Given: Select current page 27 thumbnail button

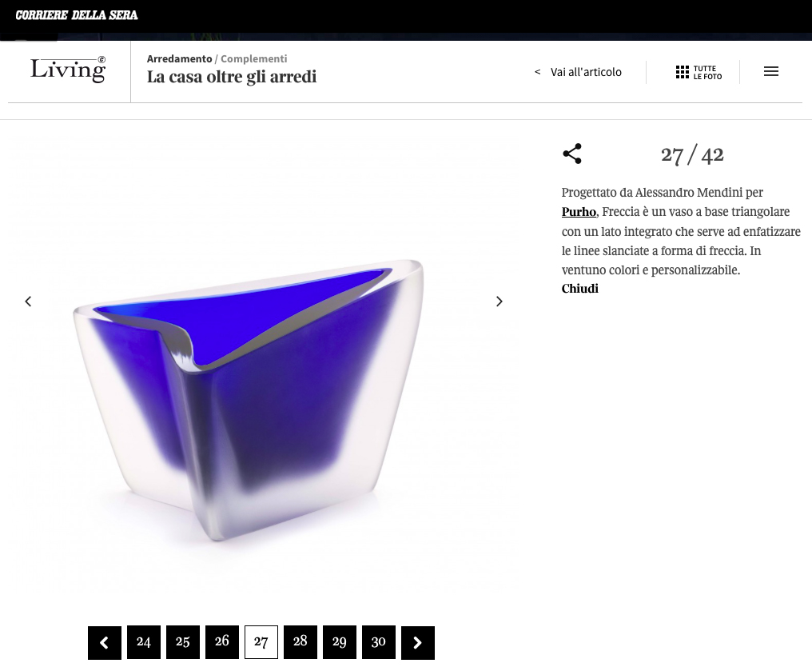Looking at the screenshot, I should pos(261,642).
